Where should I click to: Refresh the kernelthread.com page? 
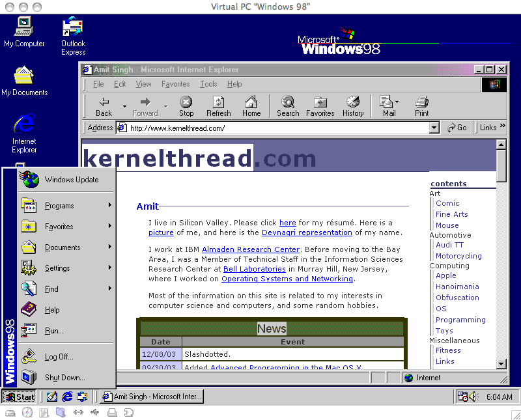tap(218, 106)
